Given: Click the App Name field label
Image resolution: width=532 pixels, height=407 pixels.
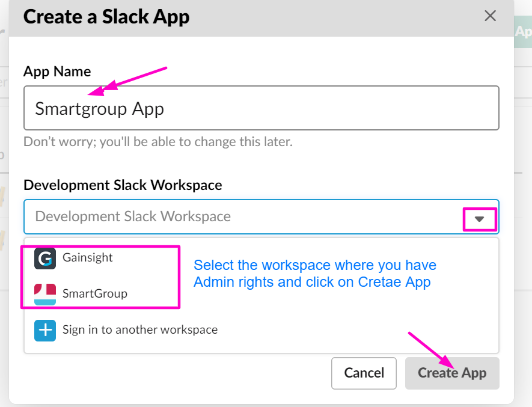Looking at the screenshot, I should tap(57, 72).
